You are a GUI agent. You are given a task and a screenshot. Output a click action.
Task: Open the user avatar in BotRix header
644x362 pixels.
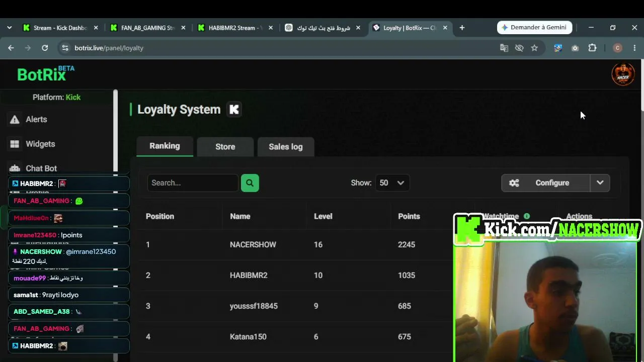click(x=623, y=74)
